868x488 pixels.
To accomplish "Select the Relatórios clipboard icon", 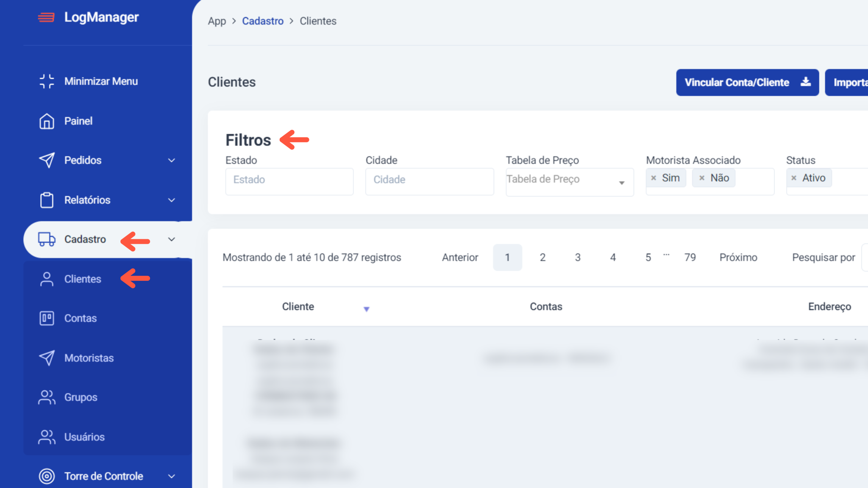I will tap(47, 200).
